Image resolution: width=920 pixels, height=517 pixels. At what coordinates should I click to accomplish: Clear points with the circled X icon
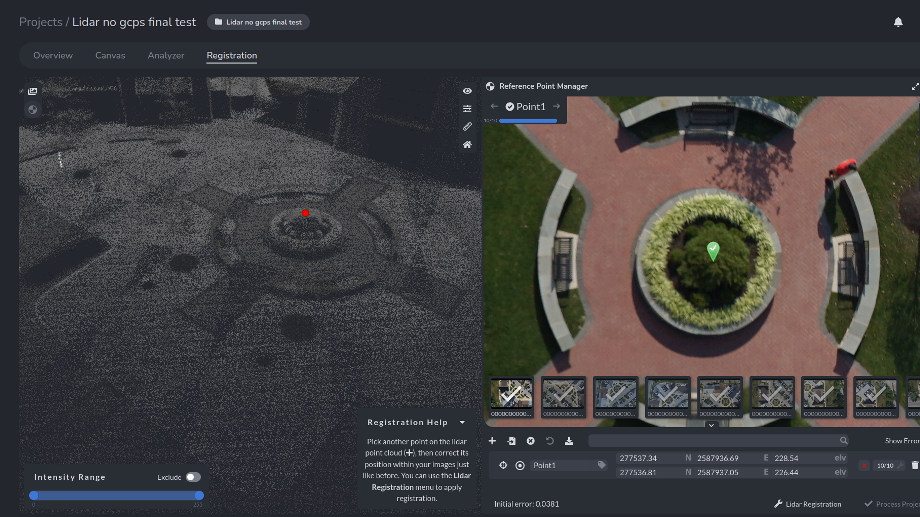pos(530,441)
